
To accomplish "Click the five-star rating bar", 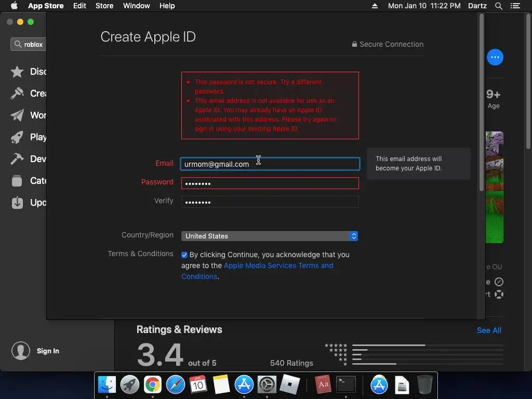I will point(428,345).
